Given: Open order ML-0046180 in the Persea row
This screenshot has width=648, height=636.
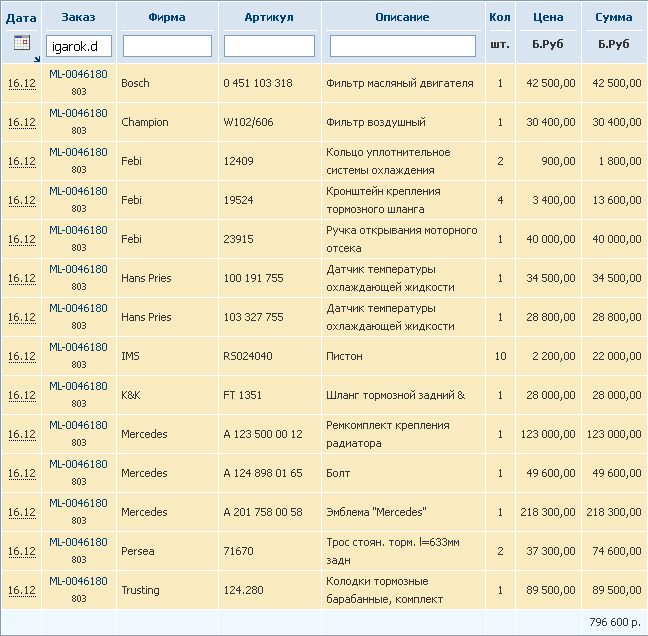Looking at the screenshot, I should coord(79,542).
